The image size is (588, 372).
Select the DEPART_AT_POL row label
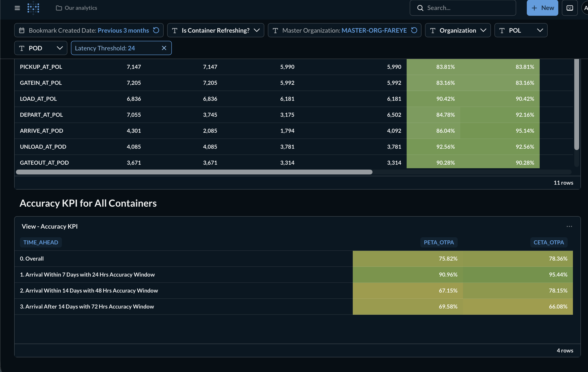click(x=41, y=115)
